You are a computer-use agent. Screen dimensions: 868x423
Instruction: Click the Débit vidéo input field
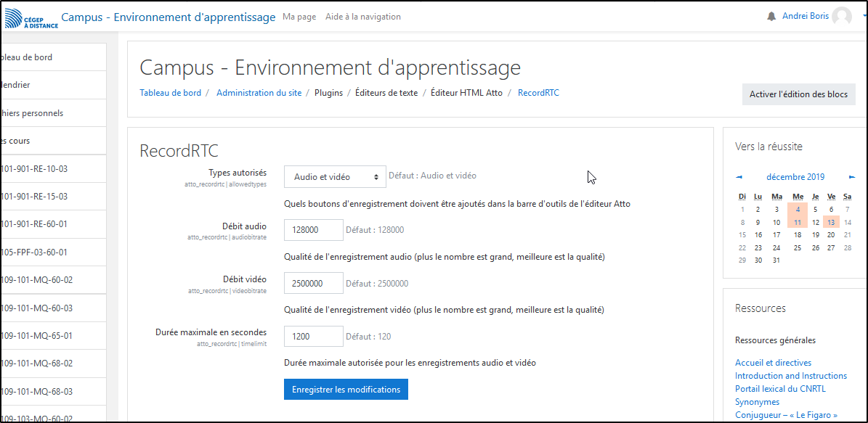click(x=313, y=284)
